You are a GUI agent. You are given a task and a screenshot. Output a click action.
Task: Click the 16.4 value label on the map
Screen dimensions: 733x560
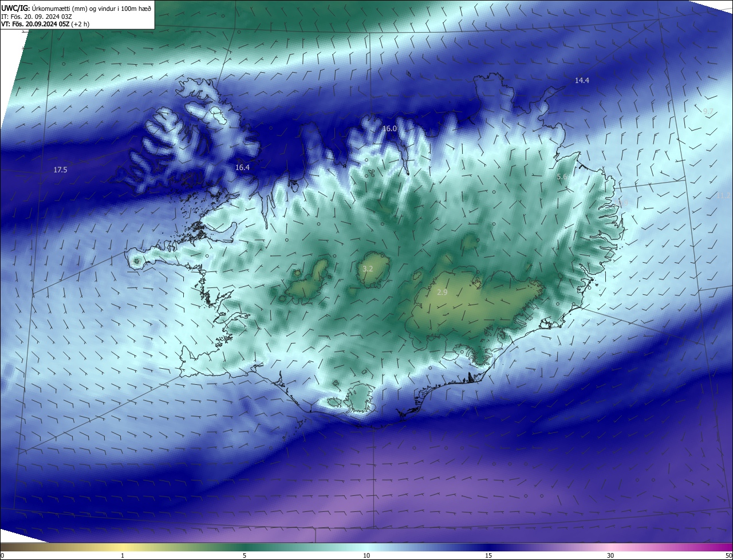(242, 168)
